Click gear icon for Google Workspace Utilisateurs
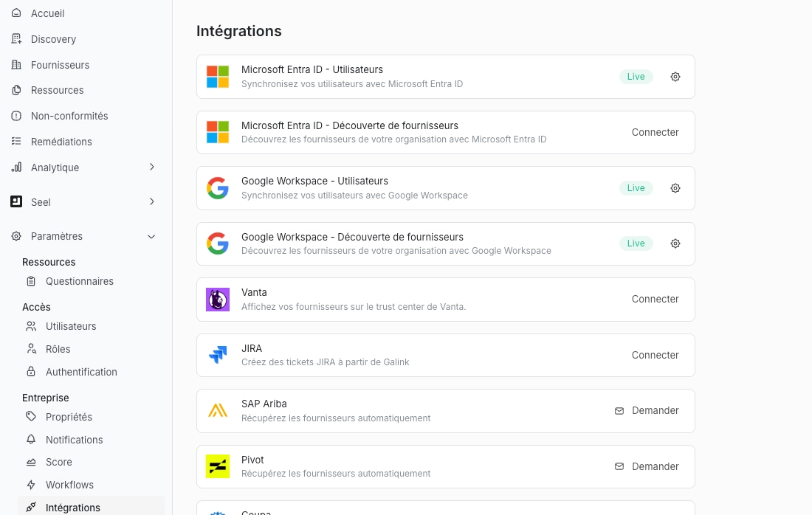Image resolution: width=812 pixels, height=515 pixels. coord(675,188)
